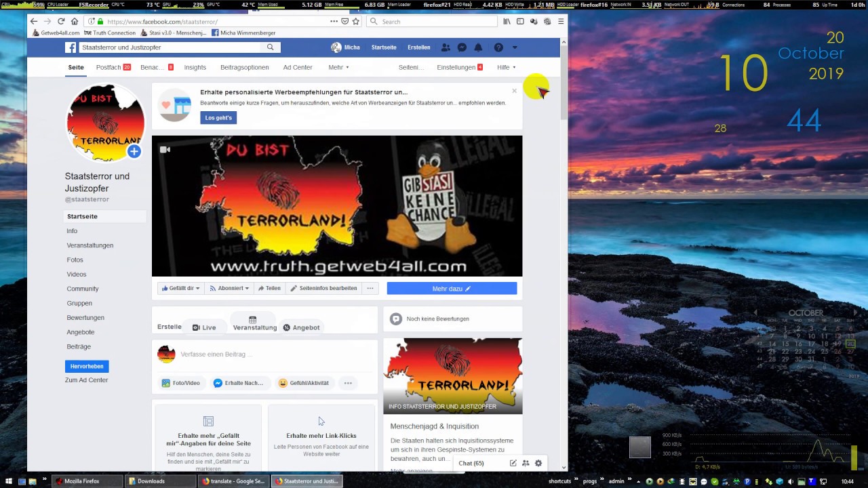Screen dimensions: 868x488
Task: Click Los geht's button
Action: (x=218, y=118)
